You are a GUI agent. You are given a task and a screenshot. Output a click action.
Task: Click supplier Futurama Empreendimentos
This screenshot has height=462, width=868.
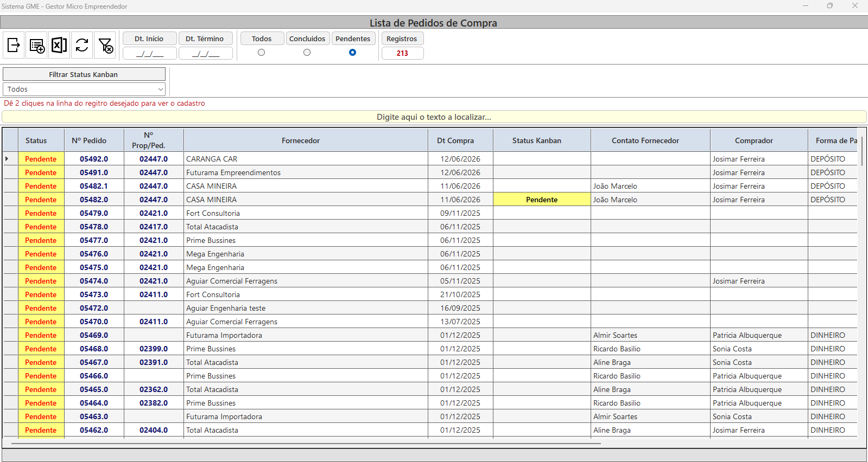coord(233,172)
